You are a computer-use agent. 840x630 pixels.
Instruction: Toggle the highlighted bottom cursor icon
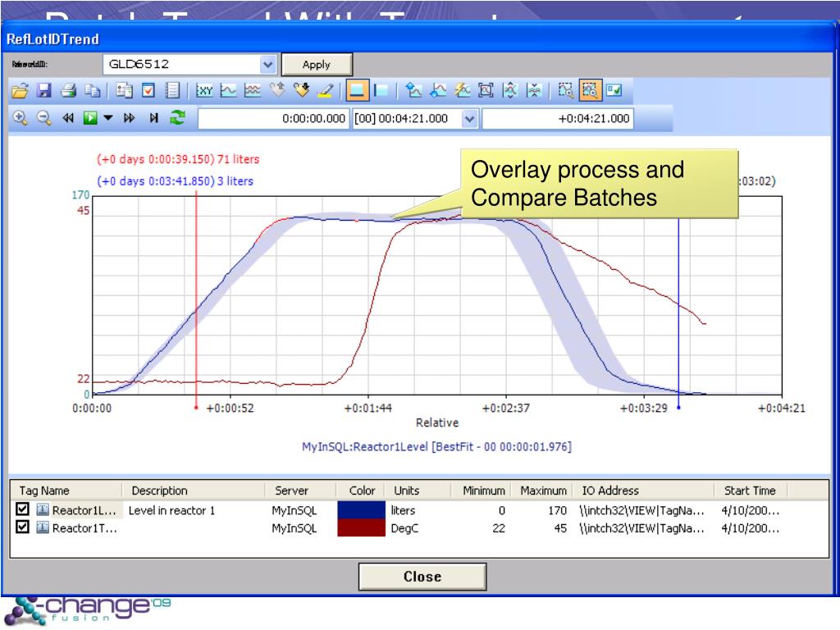click(358, 90)
